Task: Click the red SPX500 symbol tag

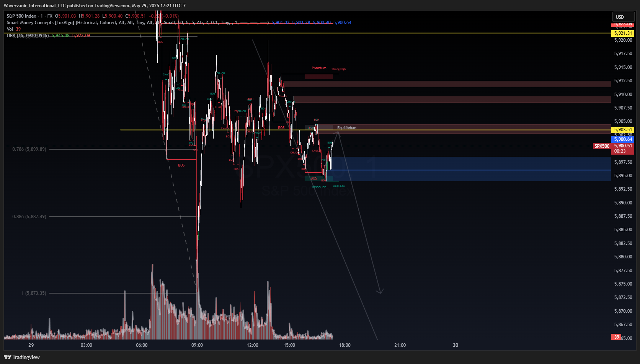Action: coord(602,146)
